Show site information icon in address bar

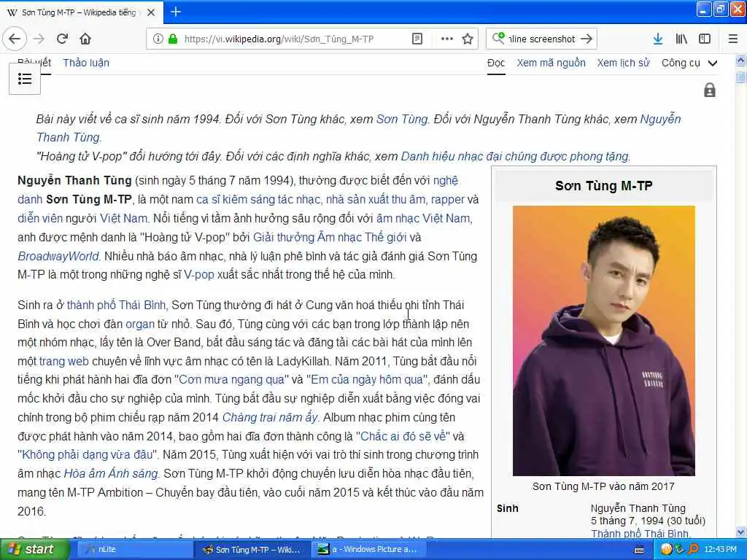click(x=158, y=39)
